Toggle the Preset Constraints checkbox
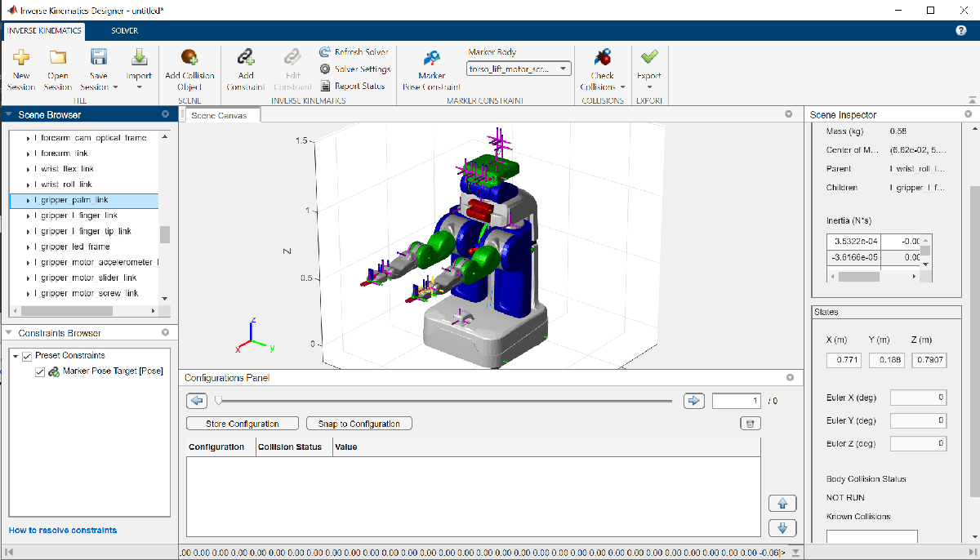980x560 pixels. [27, 355]
